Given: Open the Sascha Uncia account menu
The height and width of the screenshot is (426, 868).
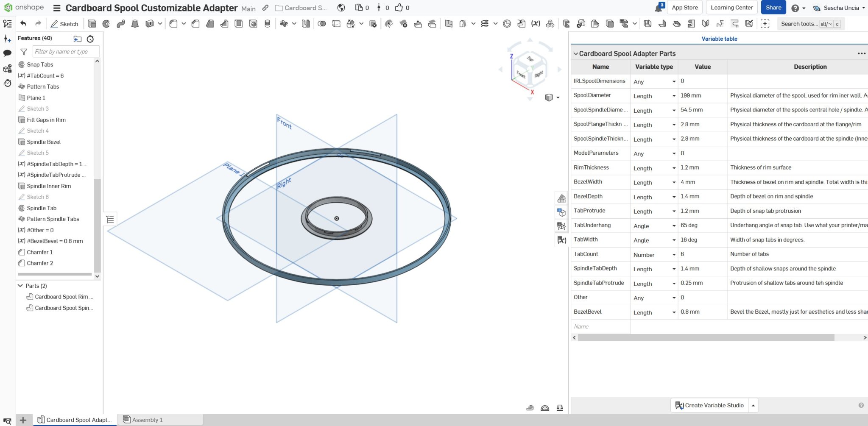Looking at the screenshot, I should coord(841,8).
